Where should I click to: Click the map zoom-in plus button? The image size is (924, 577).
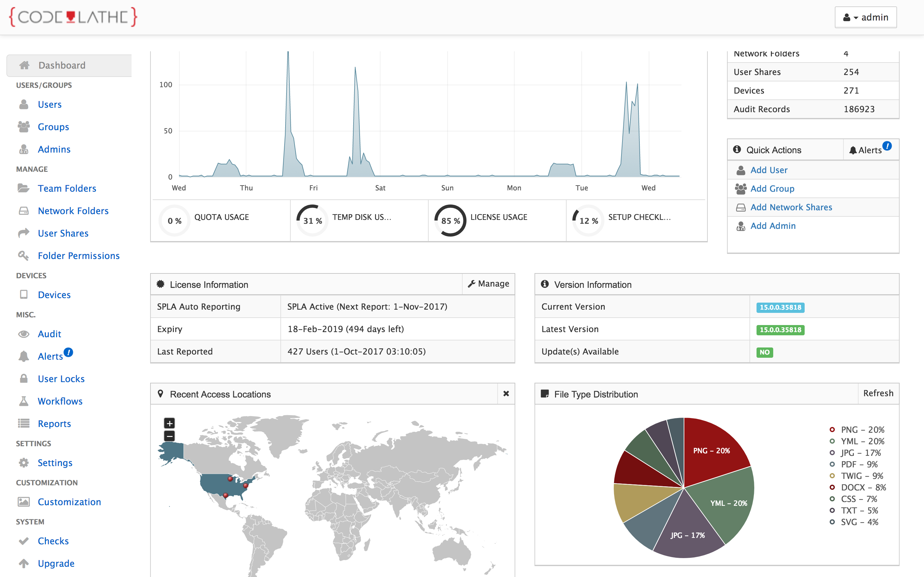pyautogui.click(x=169, y=423)
